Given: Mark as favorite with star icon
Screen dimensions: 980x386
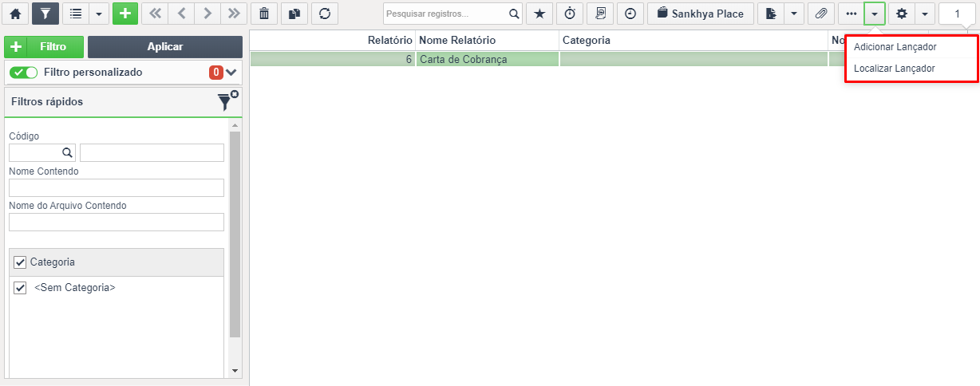Looking at the screenshot, I should coord(539,14).
